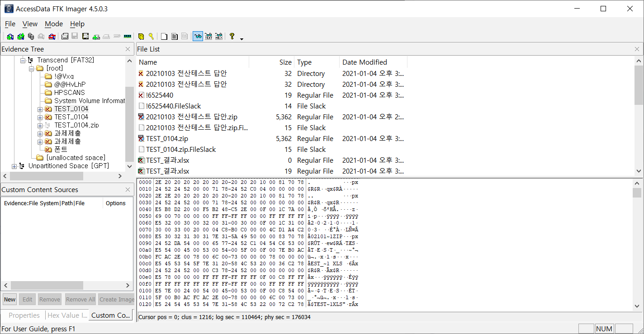Expand Unpartitioned Space [GPT] node
The width and height of the screenshot is (644, 334).
point(14,166)
